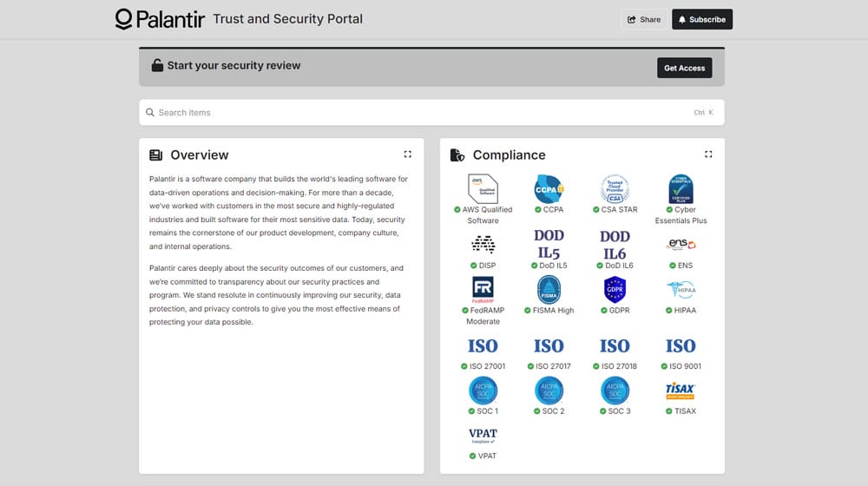Click the 'FedRAMP Moderate' label text

click(x=485, y=316)
